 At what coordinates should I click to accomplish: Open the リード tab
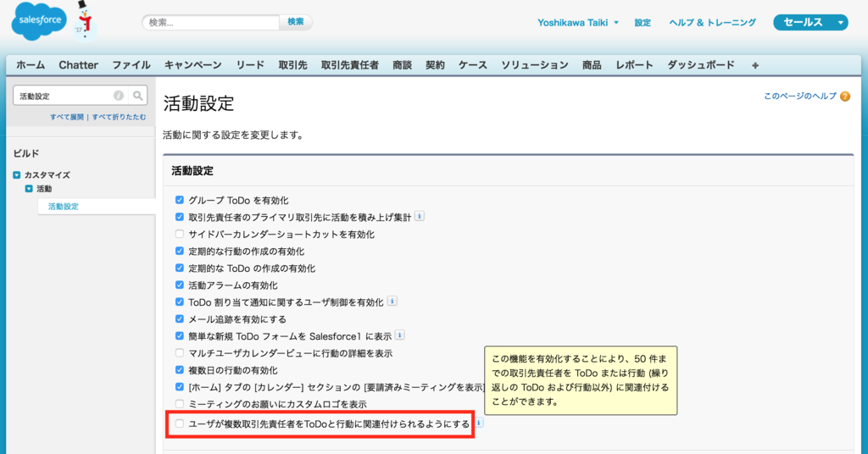pos(250,65)
